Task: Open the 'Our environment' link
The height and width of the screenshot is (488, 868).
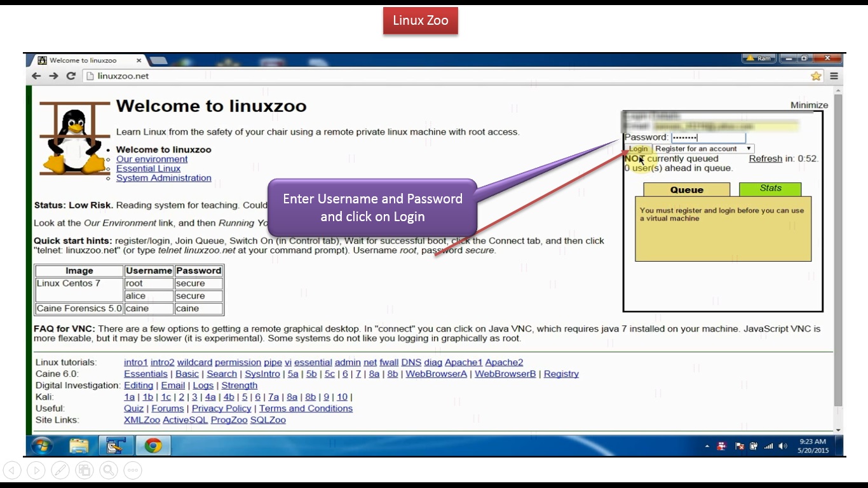Action: [152, 159]
